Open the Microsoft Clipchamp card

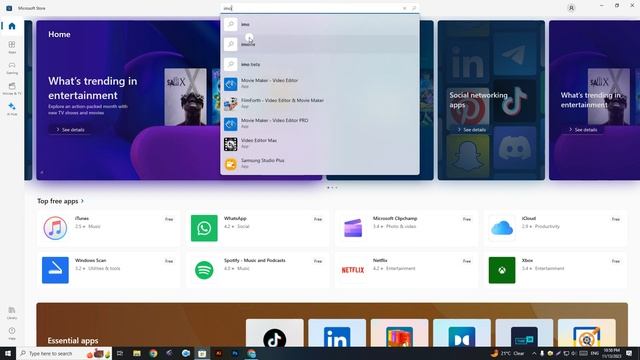406,228
